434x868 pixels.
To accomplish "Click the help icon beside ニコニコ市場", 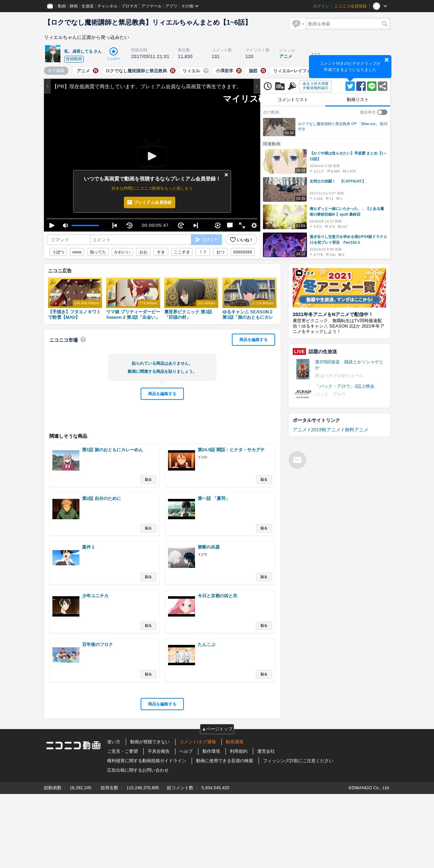I will (x=83, y=339).
